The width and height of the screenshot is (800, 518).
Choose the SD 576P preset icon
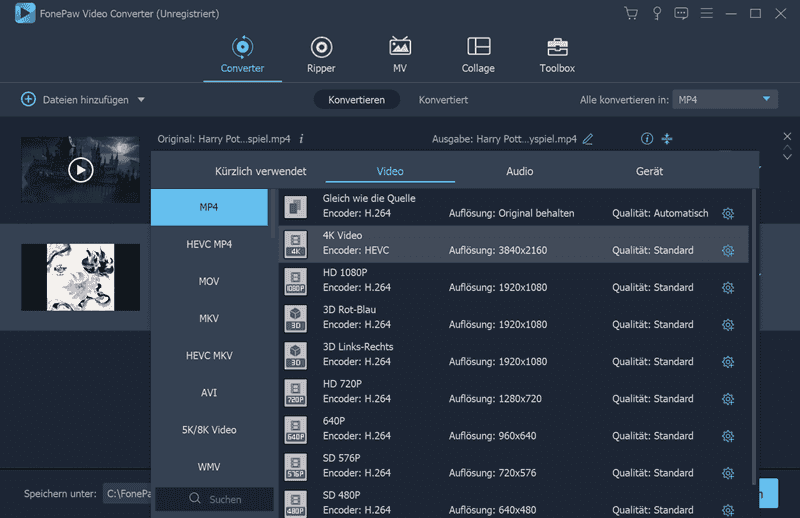pos(296,467)
